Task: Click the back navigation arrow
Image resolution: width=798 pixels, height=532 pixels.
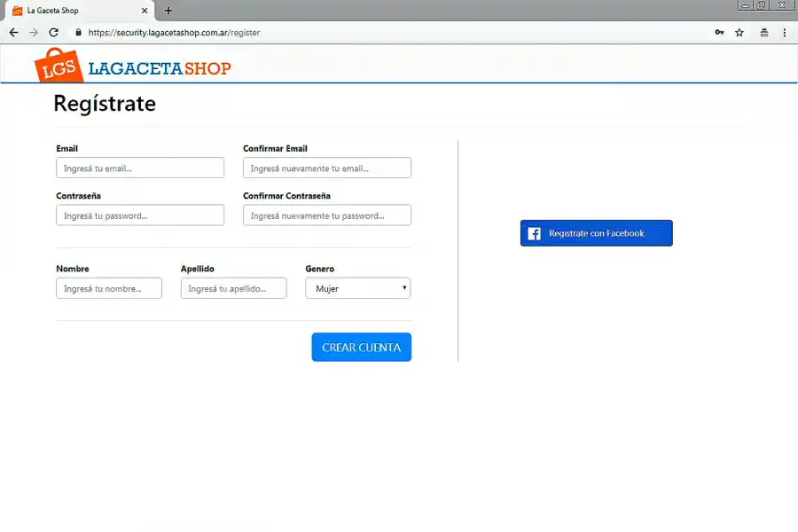Action: click(12, 32)
